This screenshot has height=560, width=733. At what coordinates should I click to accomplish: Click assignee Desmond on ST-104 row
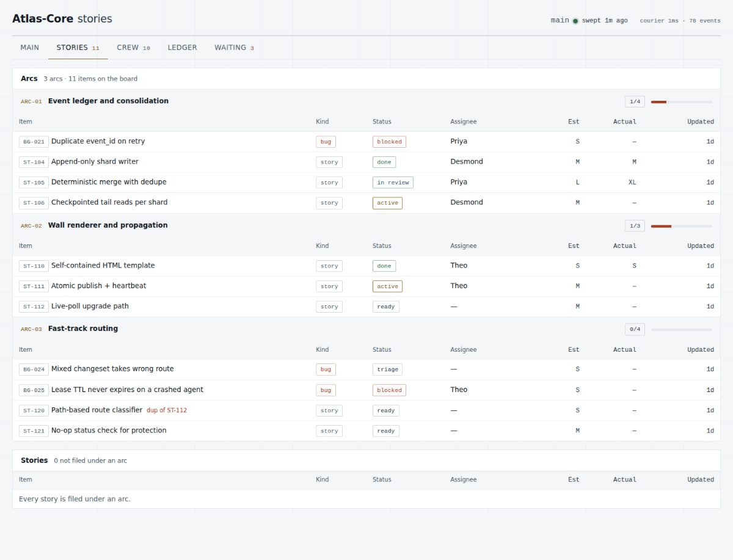(x=467, y=162)
